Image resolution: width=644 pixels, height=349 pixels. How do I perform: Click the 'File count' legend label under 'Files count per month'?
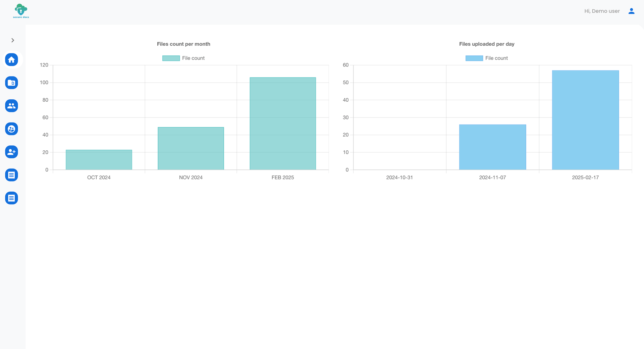point(193,58)
